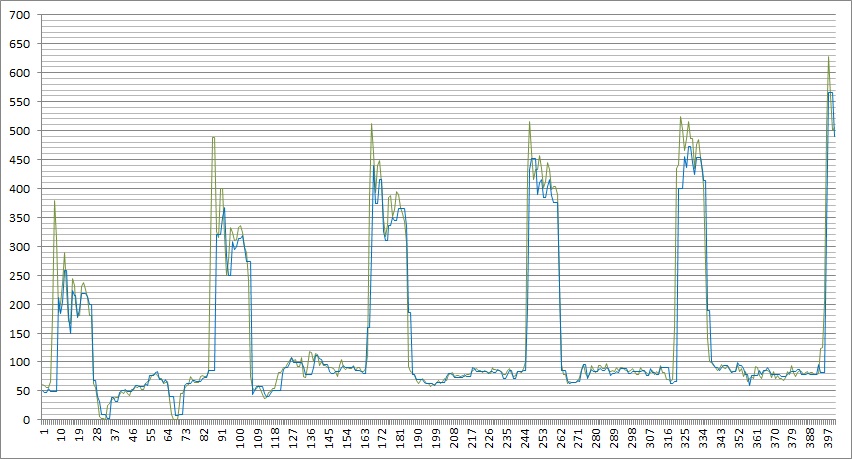Click the y-axis label 300
Screen dimensions: 852x459
[x=20, y=247]
